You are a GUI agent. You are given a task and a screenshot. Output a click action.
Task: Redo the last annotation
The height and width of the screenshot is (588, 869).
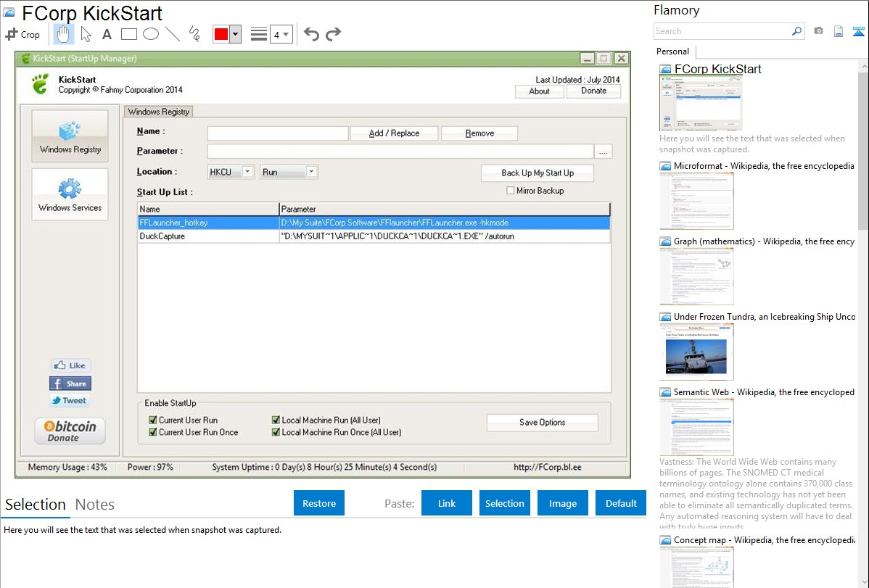[x=333, y=34]
